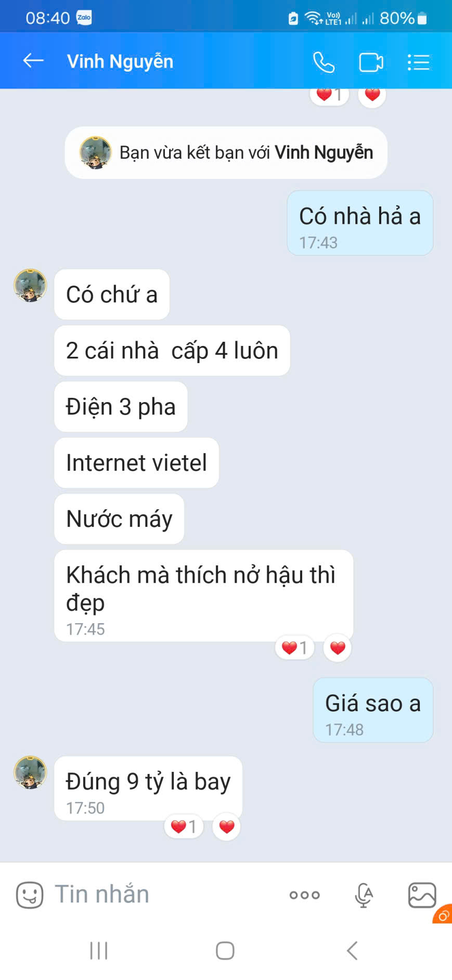
Task: Start a video call
Action: [371, 62]
